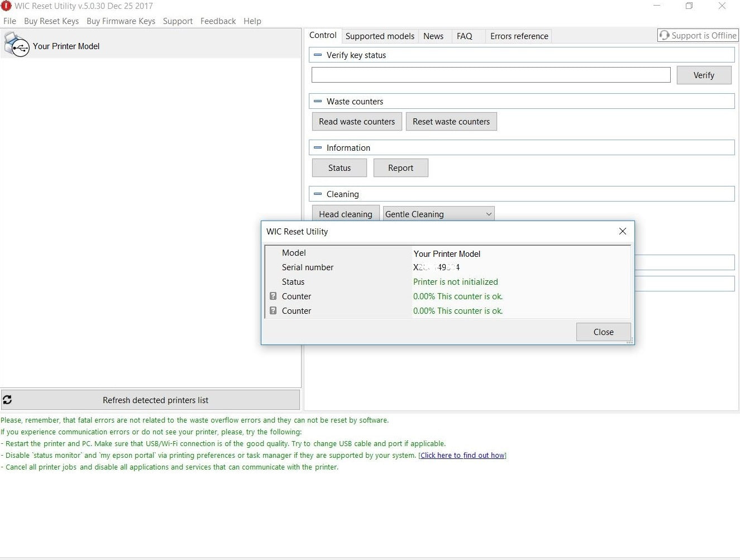
Task: Collapse the Information section
Action: [x=318, y=147]
